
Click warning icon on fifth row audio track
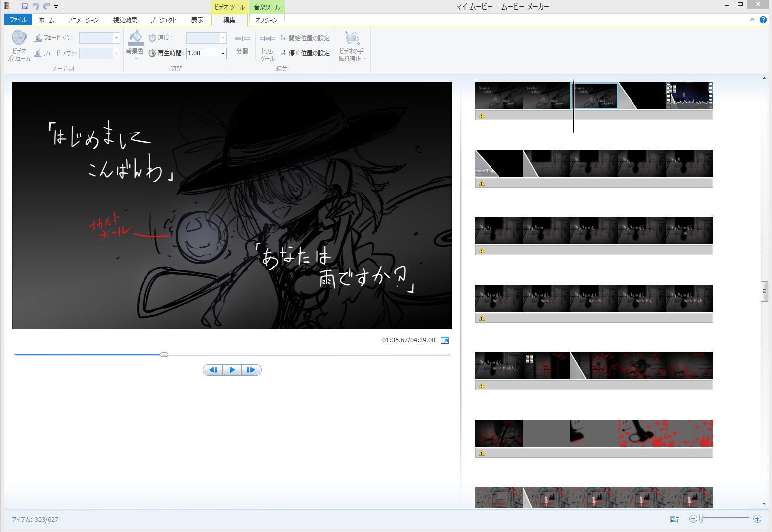tap(481, 385)
